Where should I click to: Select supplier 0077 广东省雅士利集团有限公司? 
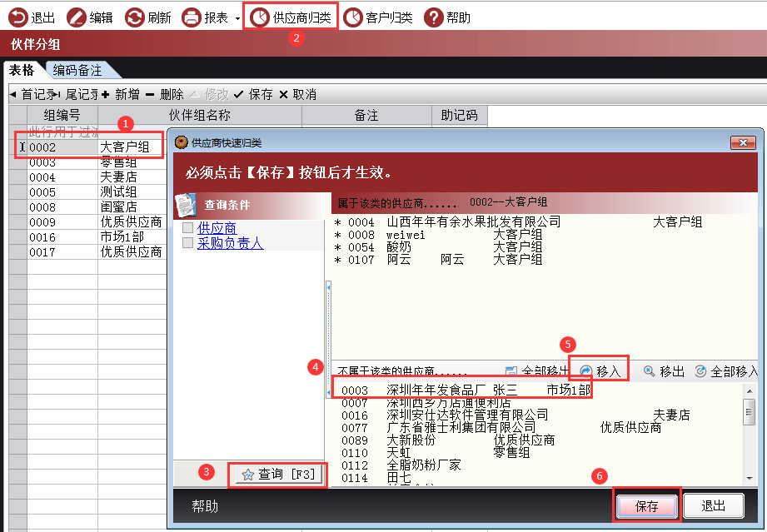[x=501, y=428]
